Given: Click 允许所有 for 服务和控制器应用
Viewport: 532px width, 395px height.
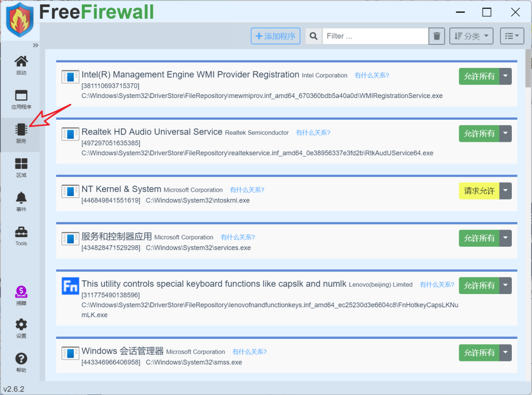Looking at the screenshot, I should (479, 238).
